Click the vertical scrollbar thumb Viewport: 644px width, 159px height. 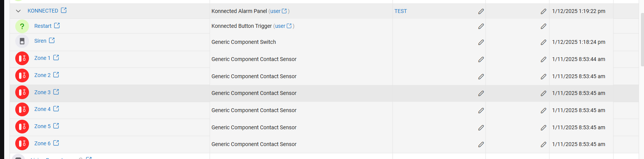tap(642, 40)
